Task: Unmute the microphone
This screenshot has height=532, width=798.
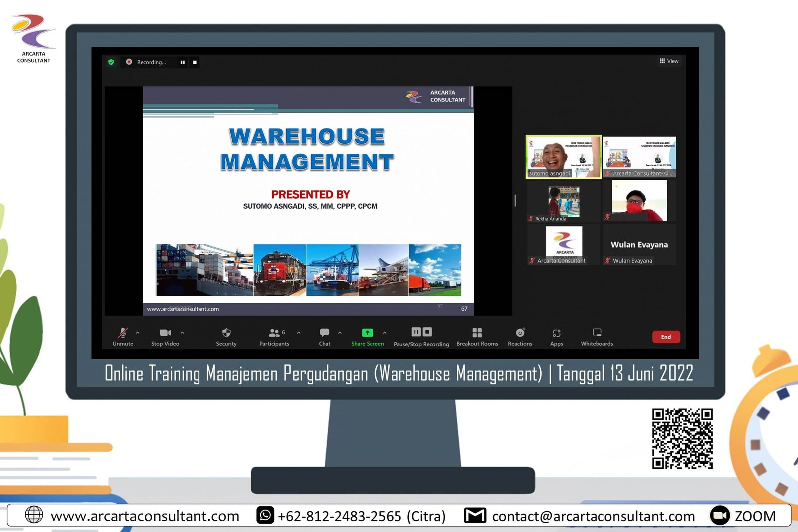Action: pyautogui.click(x=123, y=333)
